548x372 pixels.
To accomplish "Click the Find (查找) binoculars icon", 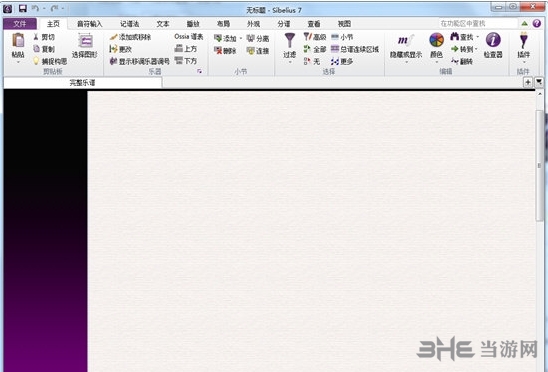I will coord(454,36).
